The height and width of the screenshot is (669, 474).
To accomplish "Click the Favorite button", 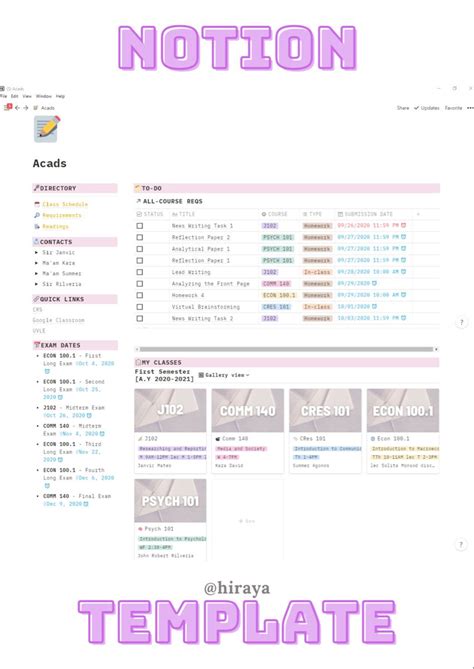I will coord(453,108).
